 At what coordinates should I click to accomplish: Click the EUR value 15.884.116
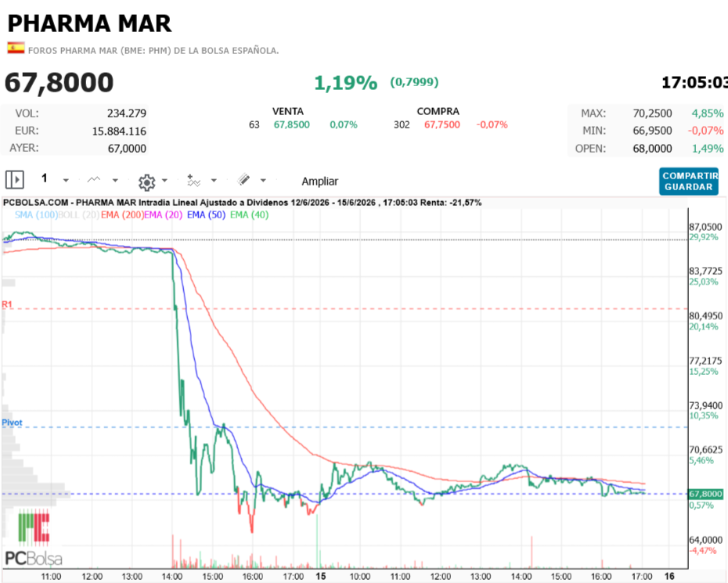click(119, 131)
